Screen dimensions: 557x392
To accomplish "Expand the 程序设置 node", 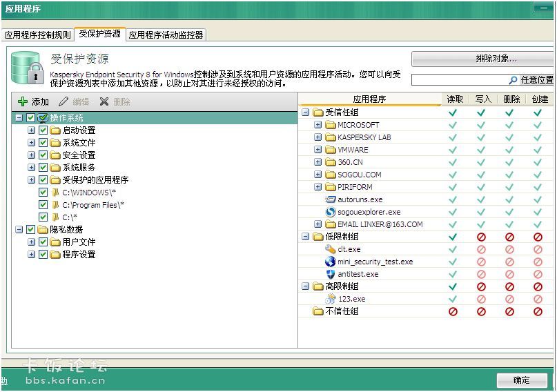I will pyautogui.click(x=32, y=255).
